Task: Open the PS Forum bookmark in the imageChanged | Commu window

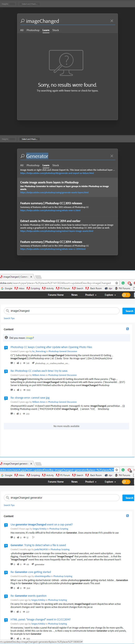Action: 63,288
